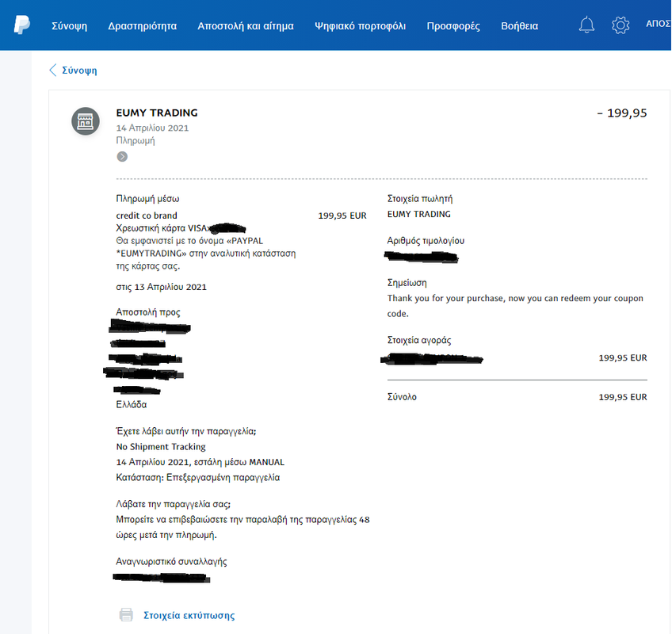The height and width of the screenshot is (634, 672).
Task: Open Αποστολή και αίτημα menu
Action: pos(246,26)
